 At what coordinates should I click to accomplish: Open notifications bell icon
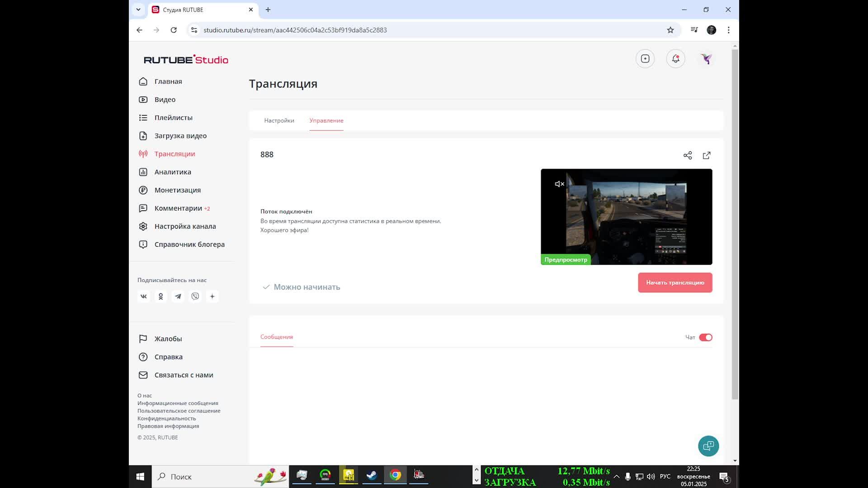[x=675, y=59]
